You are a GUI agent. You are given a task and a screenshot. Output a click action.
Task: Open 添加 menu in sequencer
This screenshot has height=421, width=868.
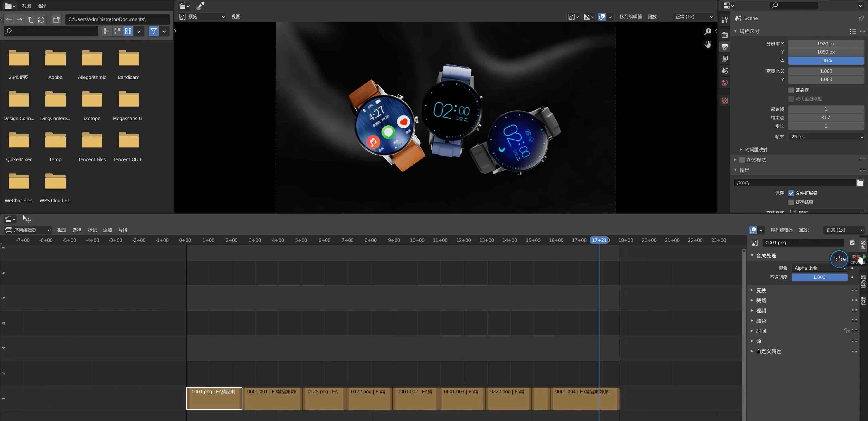(107, 230)
